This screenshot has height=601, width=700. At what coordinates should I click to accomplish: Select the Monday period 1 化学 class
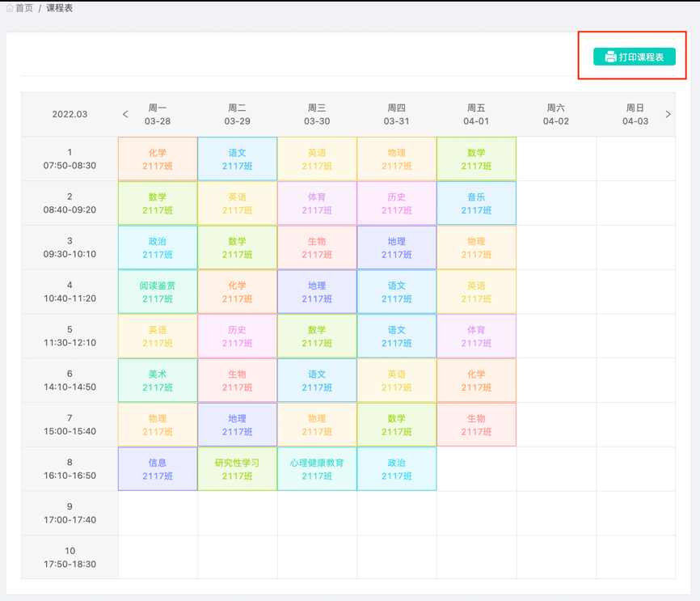[158, 159]
